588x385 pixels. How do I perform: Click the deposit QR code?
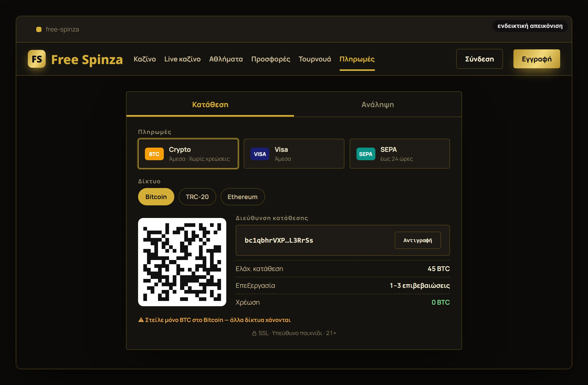pyautogui.click(x=182, y=262)
